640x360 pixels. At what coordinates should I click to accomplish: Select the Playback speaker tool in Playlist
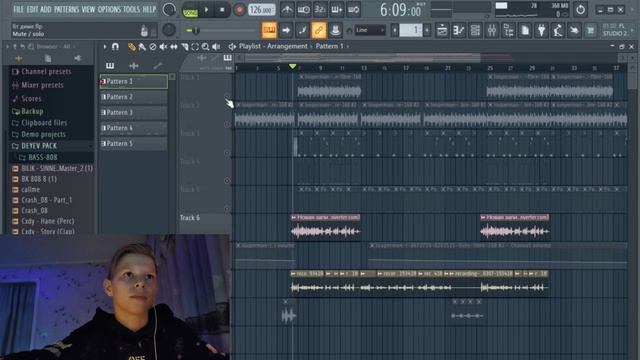tap(216, 47)
